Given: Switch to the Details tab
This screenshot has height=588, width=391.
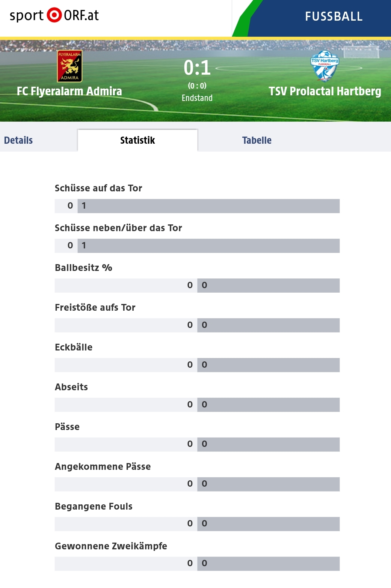Looking at the screenshot, I should tap(18, 140).
